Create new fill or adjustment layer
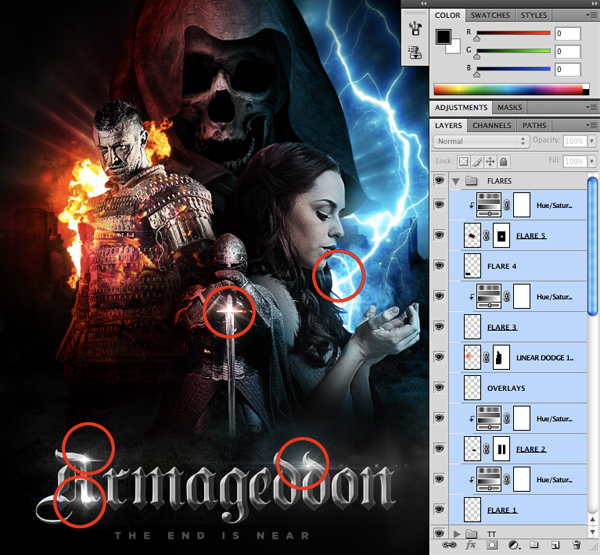Screen dimensions: 600x555 [511, 546]
